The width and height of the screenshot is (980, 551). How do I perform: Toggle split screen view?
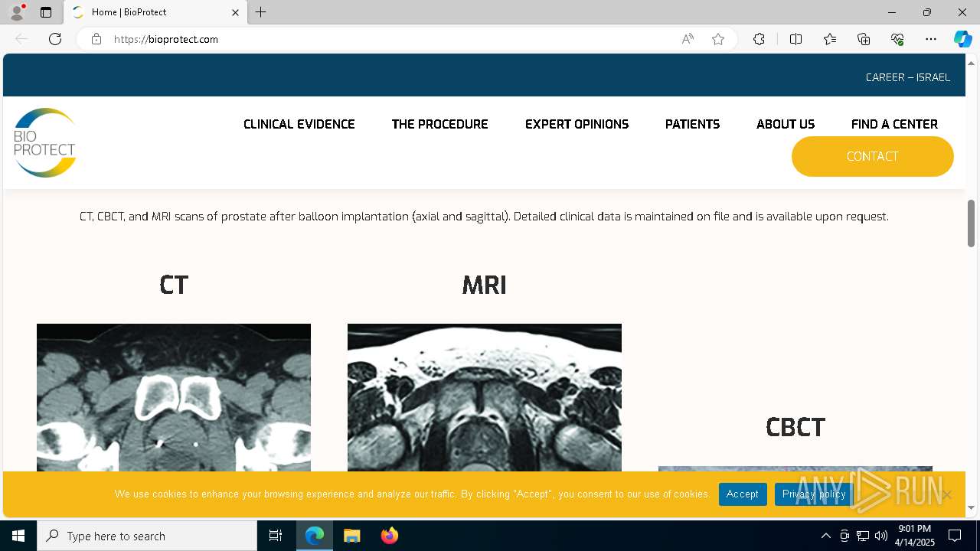(795, 39)
